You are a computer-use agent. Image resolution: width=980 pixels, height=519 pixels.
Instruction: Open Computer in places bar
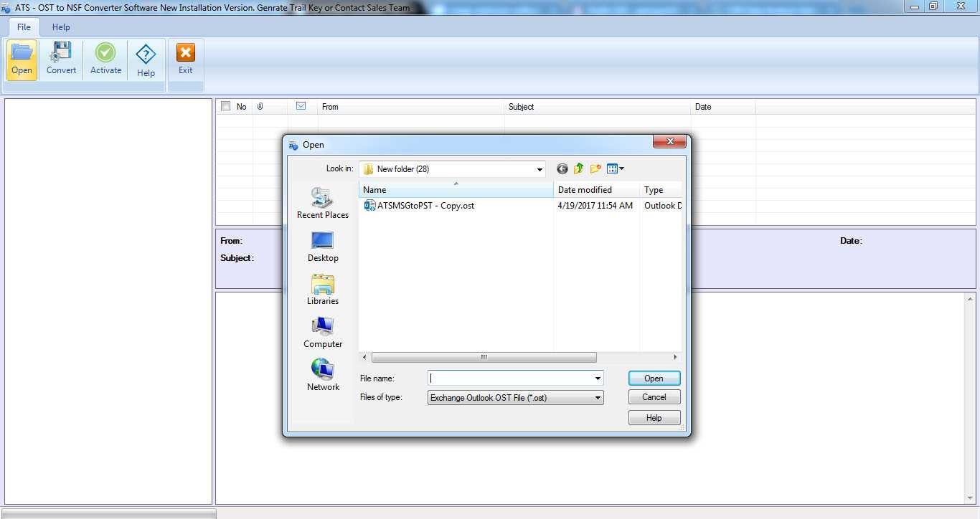[323, 333]
